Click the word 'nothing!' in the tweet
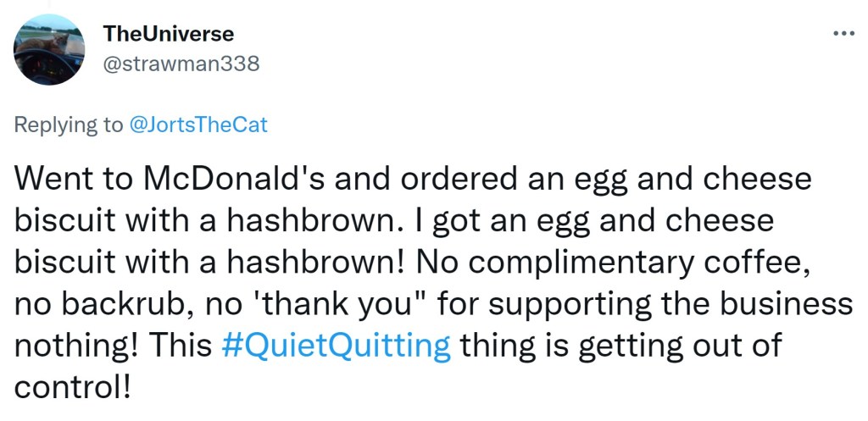Screen dimensions: 868x421 (x=71, y=345)
